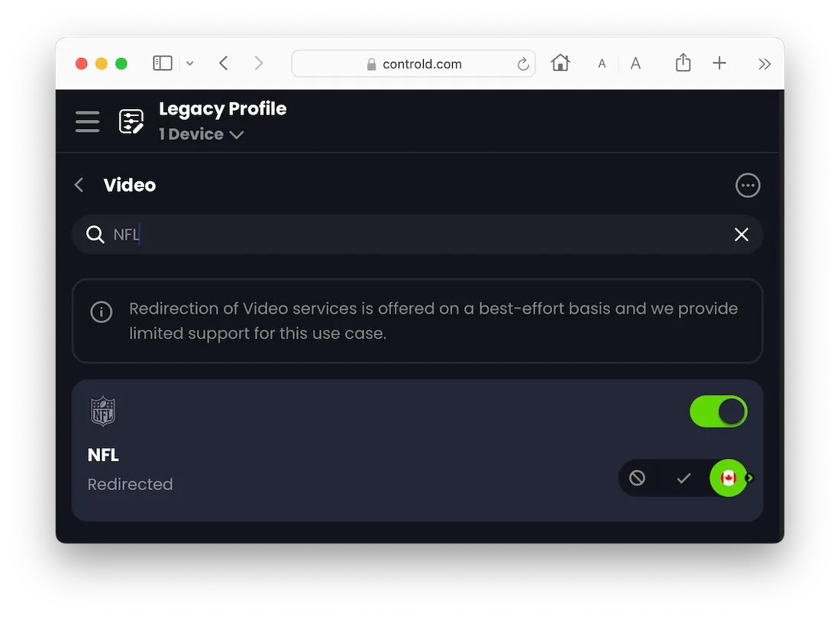Click the search magnifier icon

tap(95, 234)
